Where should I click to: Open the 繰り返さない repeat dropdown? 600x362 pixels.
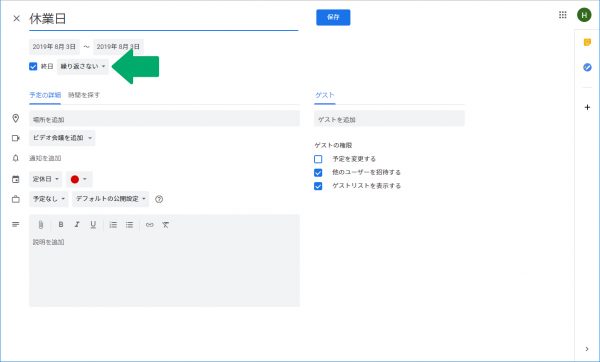point(83,66)
